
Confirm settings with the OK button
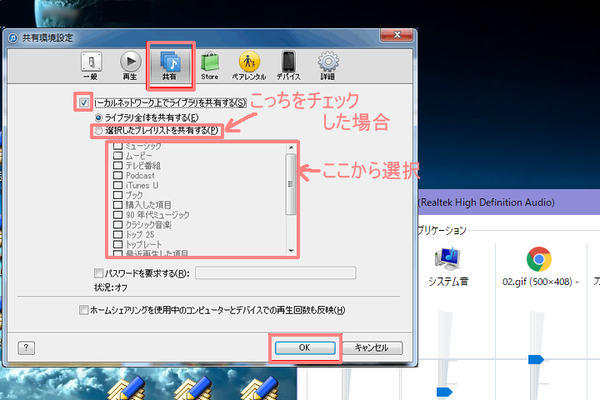click(305, 348)
